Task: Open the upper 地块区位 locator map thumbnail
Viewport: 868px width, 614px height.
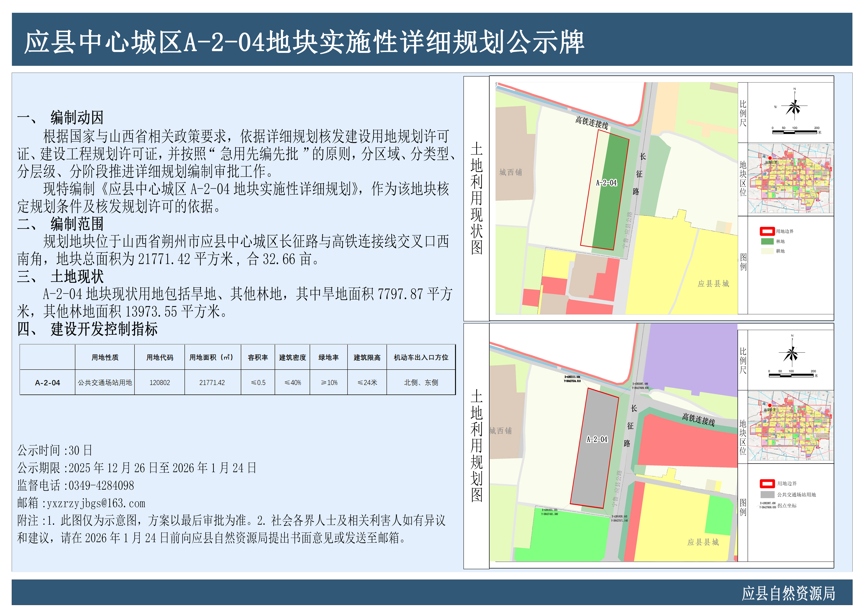Action: tap(791, 179)
